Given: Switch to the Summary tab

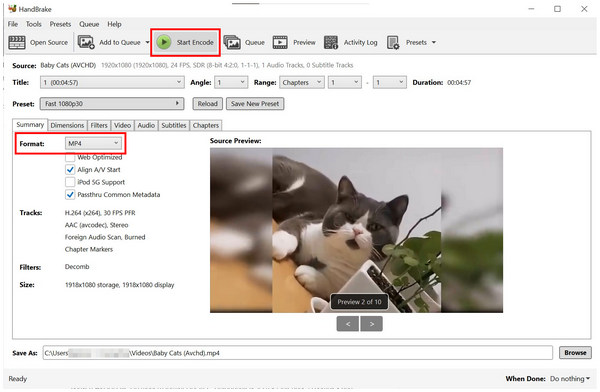Looking at the screenshot, I should click(x=30, y=125).
